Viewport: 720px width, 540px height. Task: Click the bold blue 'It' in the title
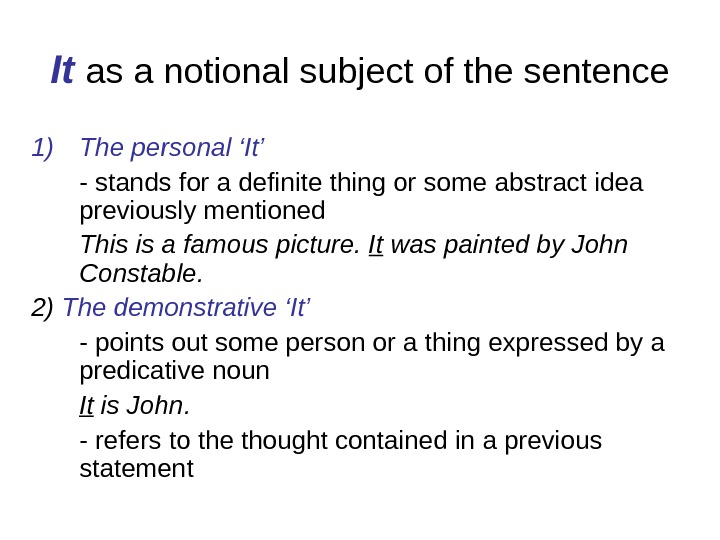pyautogui.click(x=62, y=71)
